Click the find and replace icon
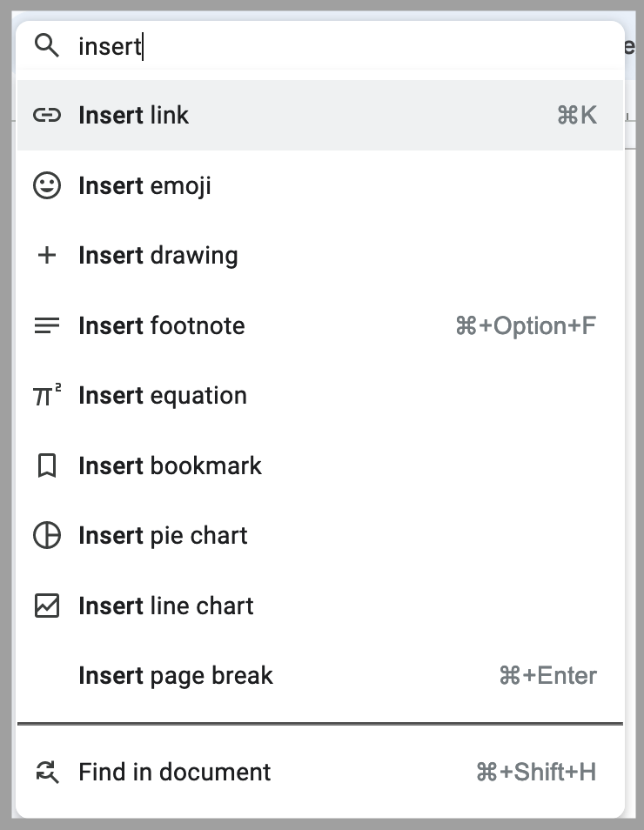Screen dimensions: 644x830 click(x=46, y=772)
